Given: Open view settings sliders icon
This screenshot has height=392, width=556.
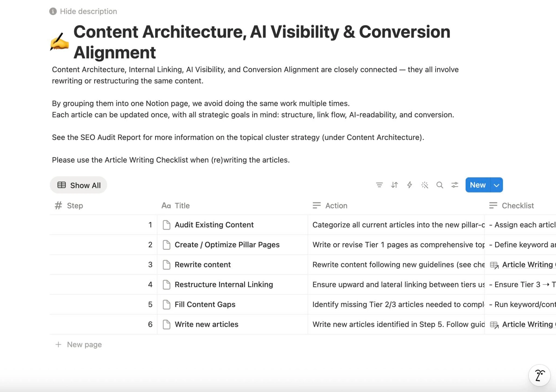Looking at the screenshot, I should 455,185.
